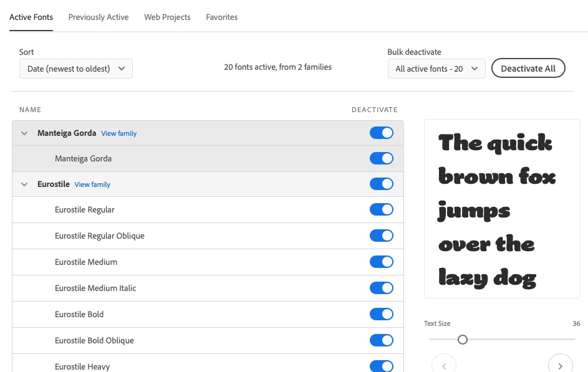Click the Manteiga Gorda style name
The image size is (588, 372).
coord(83,158)
